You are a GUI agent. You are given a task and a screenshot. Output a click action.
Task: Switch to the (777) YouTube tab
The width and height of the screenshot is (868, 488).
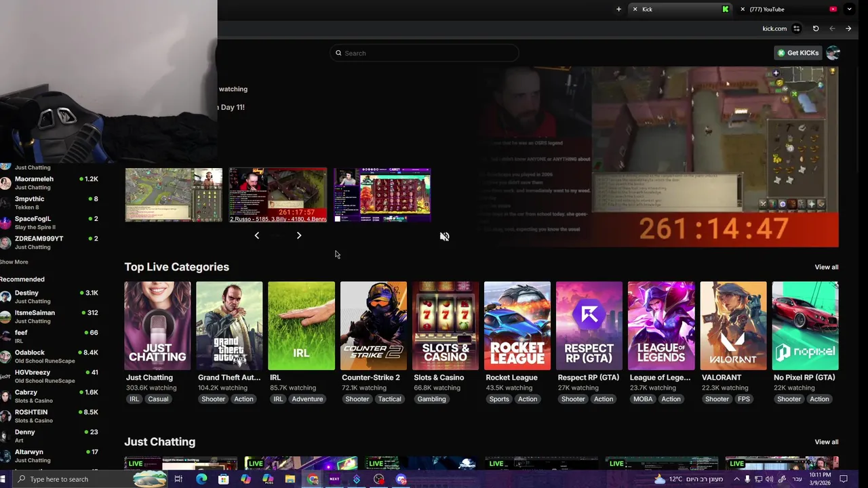coord(788,9)
